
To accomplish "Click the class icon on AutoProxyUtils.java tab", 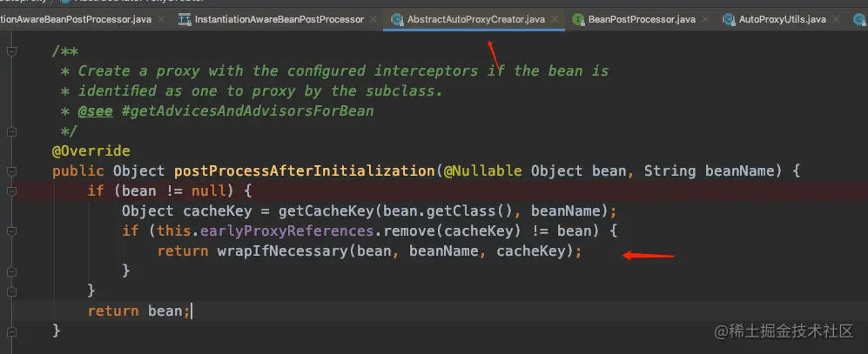I will 729,19.
